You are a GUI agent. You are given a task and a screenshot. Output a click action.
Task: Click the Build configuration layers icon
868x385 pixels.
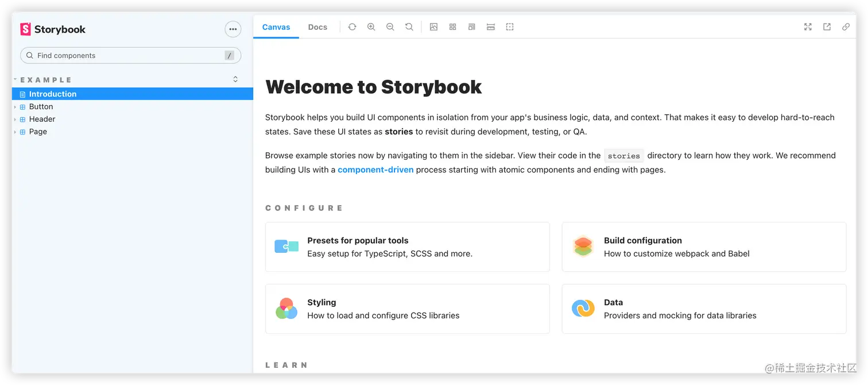[x=583, y=247]
